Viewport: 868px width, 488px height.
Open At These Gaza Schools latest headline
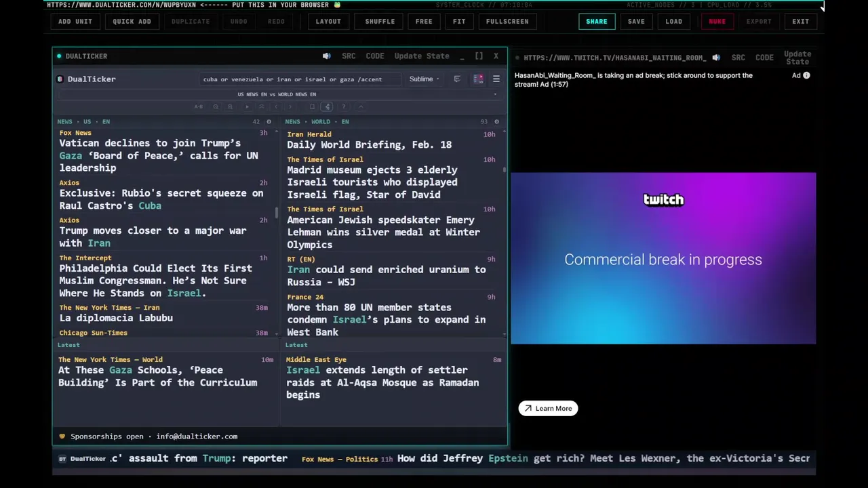(x=157, y=376)
